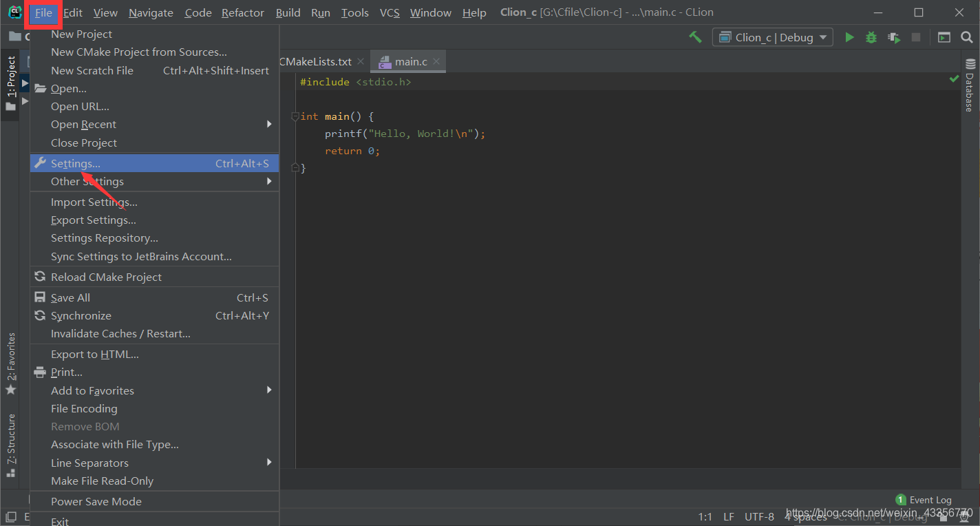This screenshot has height=526, width=980.
Task: Click Print... menu entry
Action: click(155, 372)
